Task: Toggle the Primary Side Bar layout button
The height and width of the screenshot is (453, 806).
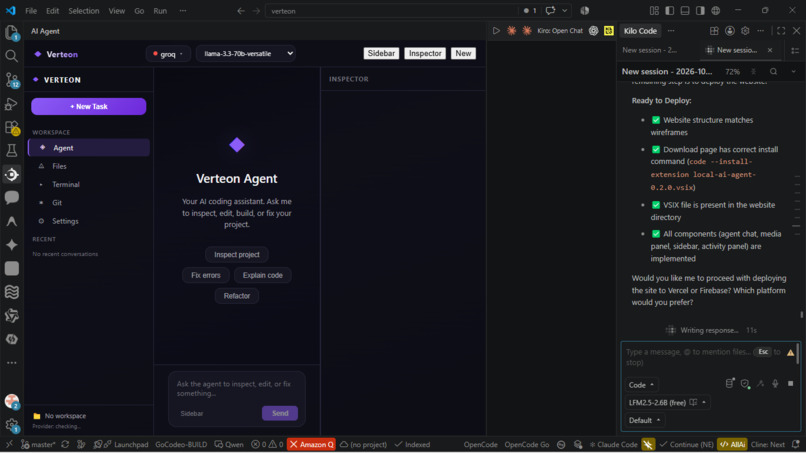Action: point(669,10)
